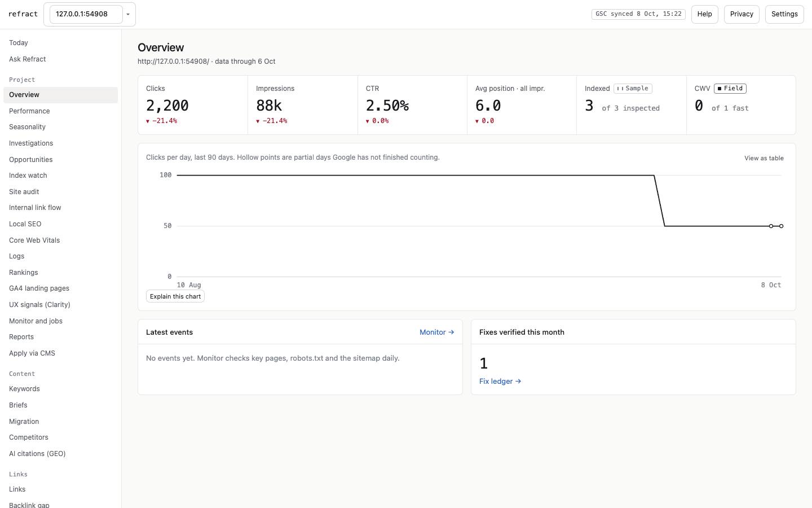This screenshot has width=812, height=508.
Task: Click View as table
Action: (764, 158)
